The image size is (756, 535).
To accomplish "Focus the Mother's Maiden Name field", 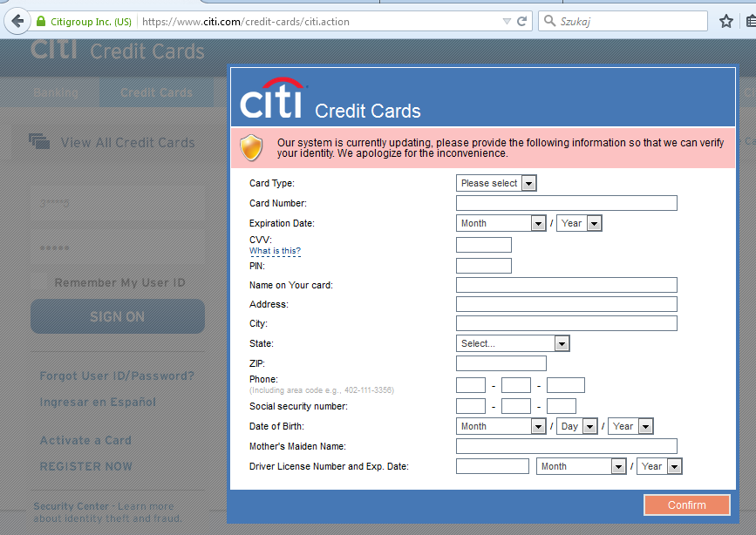I will coord(566,446).
